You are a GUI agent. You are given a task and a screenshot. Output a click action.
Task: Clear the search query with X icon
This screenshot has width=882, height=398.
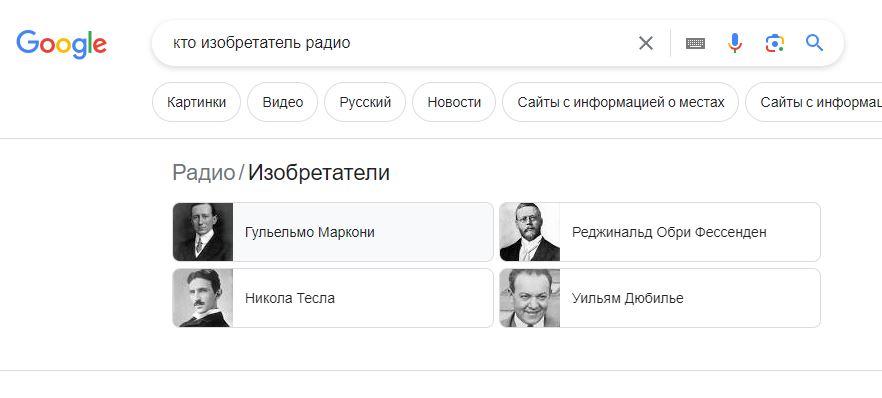(x=646, y=43)
